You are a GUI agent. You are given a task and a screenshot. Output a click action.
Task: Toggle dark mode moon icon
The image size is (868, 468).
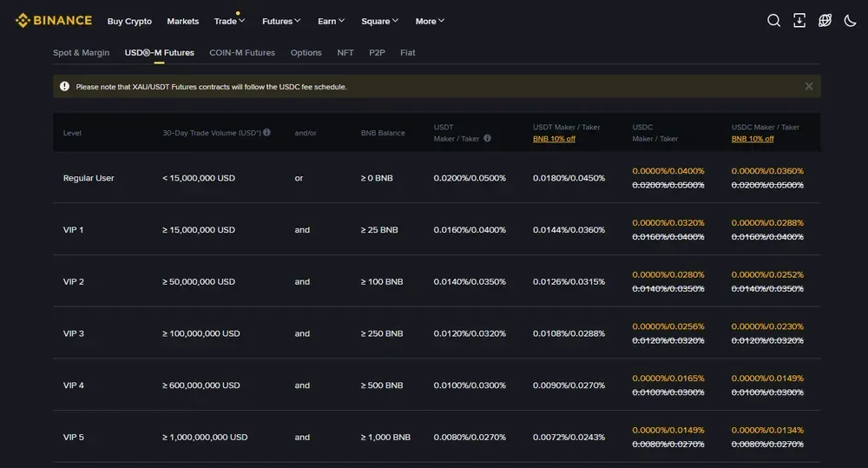click(850, 21)
